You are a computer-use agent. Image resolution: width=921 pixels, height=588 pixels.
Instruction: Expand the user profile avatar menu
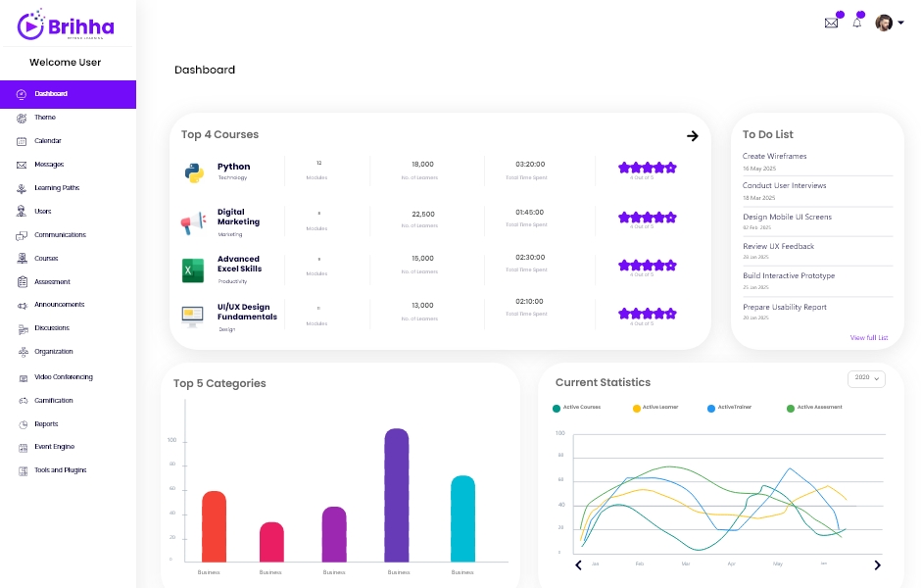pos(884,22)
